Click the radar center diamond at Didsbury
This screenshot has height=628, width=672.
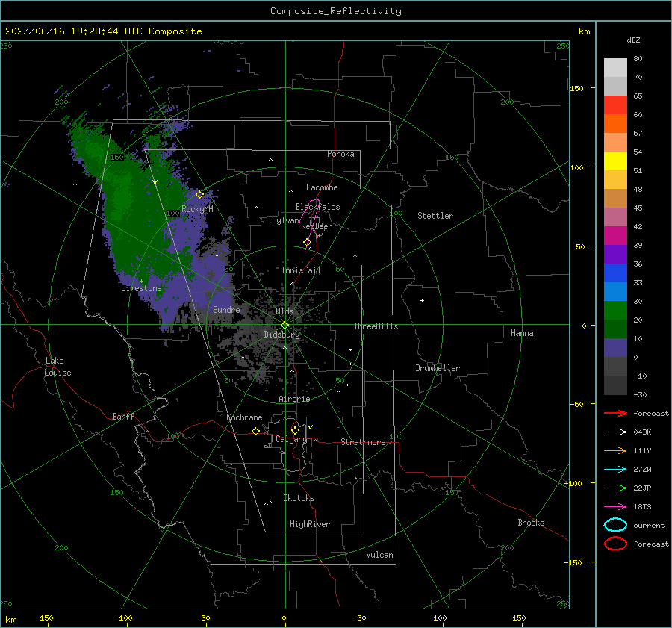click(x=284, y=325)
